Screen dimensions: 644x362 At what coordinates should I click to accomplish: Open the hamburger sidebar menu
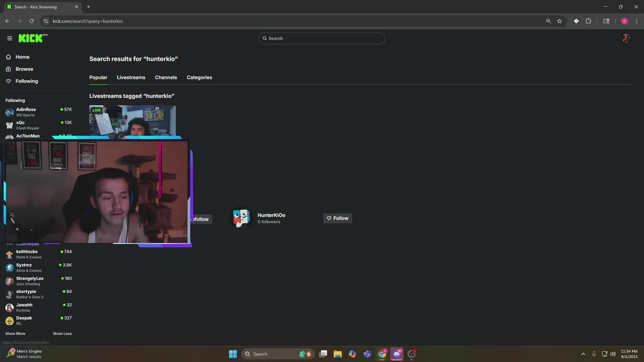click(x=10, y=38)
